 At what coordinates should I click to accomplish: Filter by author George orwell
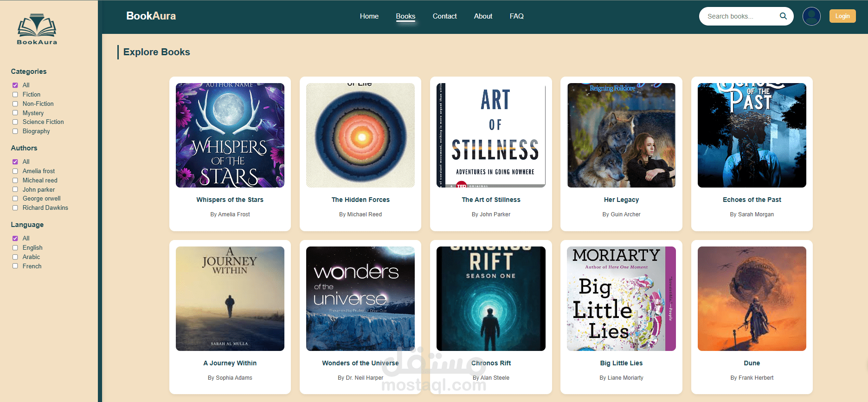click(15, 199)
